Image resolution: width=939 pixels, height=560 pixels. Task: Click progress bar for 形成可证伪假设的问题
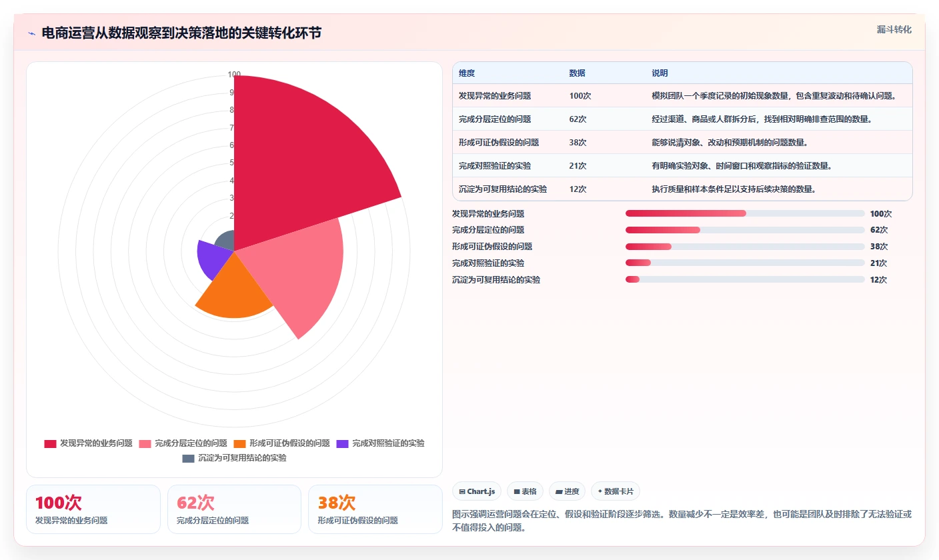(x=745, y=247)
